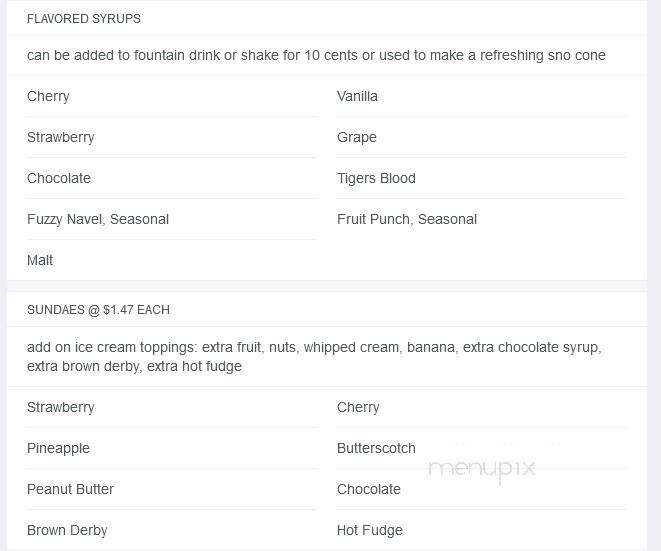Click the Flavored Syrups section header
This screenshot has height=551, width=661.
pos(84,19)
